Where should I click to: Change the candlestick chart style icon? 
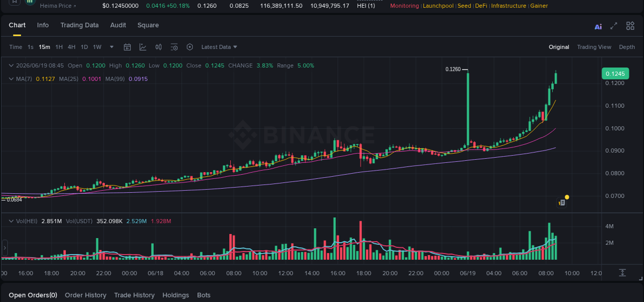tap(159, 47)
